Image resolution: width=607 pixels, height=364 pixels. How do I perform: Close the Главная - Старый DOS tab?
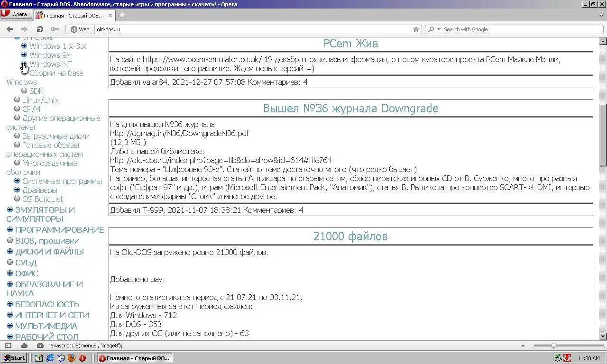110,15
